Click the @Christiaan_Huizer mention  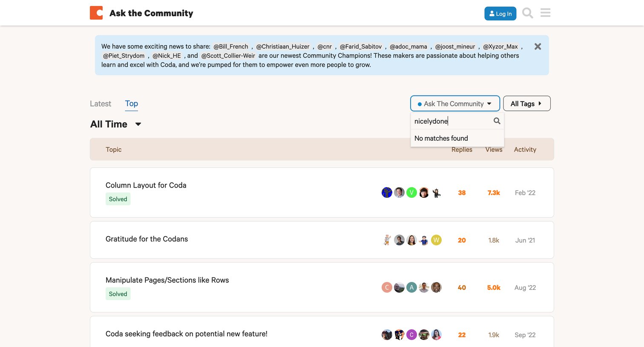point(283,46)
